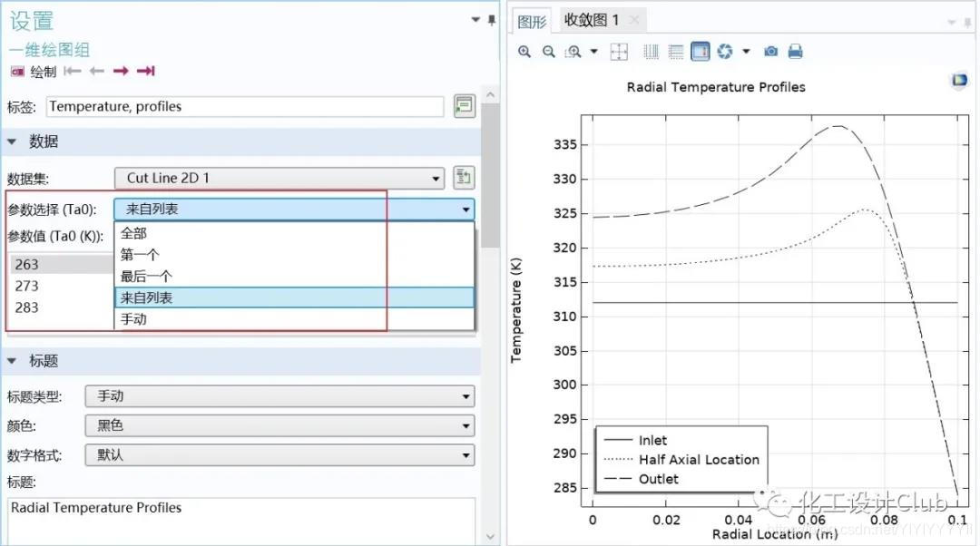Select 最后一个 from the dropdown list

294,276
